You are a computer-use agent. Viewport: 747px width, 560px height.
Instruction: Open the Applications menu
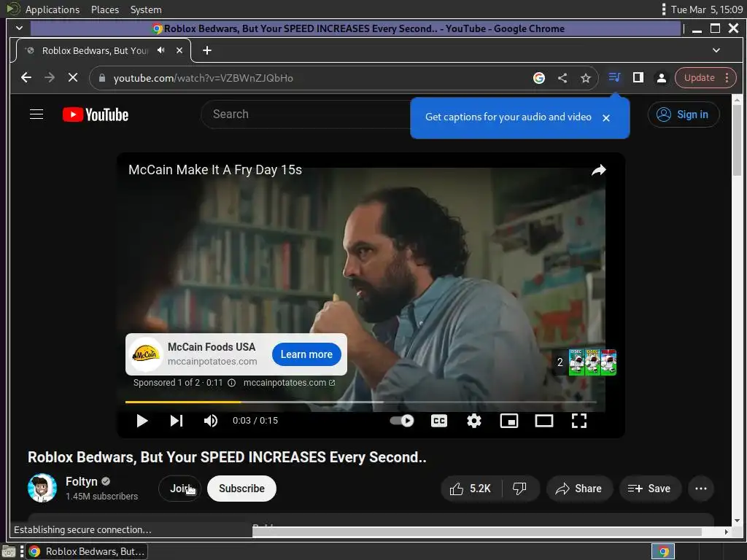[53, 9]
